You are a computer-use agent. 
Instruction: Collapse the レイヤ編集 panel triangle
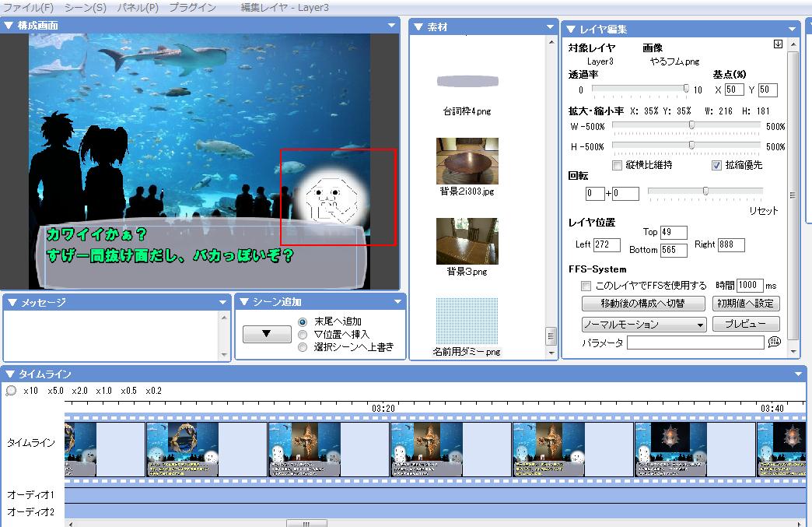(x=571, y=30)
